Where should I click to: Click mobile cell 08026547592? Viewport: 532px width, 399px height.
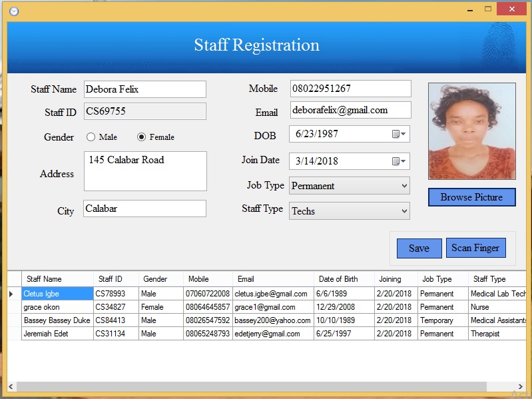click(208, 320)
